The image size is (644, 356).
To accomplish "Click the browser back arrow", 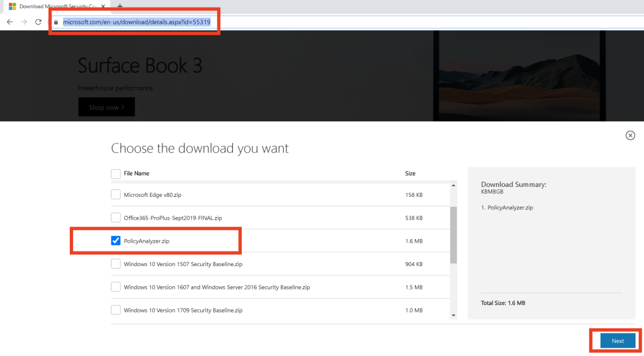I will click(9, 21).
